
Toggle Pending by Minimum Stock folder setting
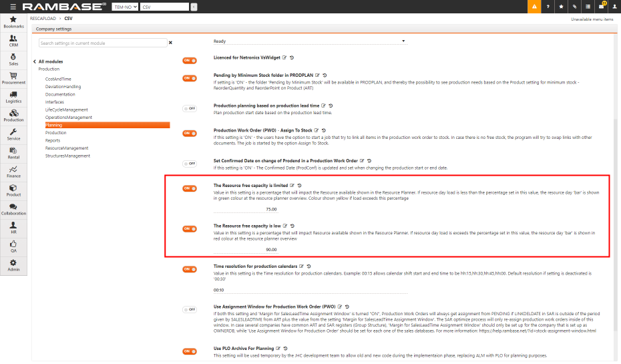coord(190,78)
